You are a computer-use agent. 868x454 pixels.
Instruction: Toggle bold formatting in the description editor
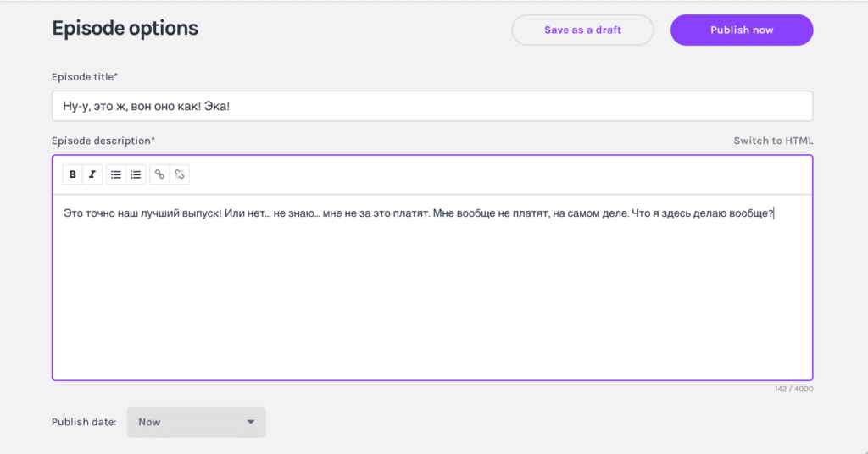(73, 174)
